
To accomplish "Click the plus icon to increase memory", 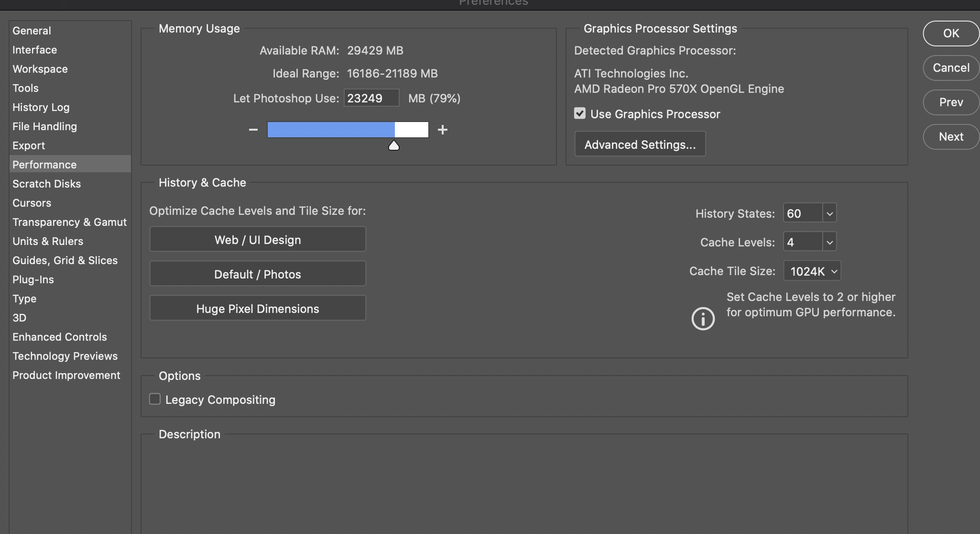I will point(442,129).
